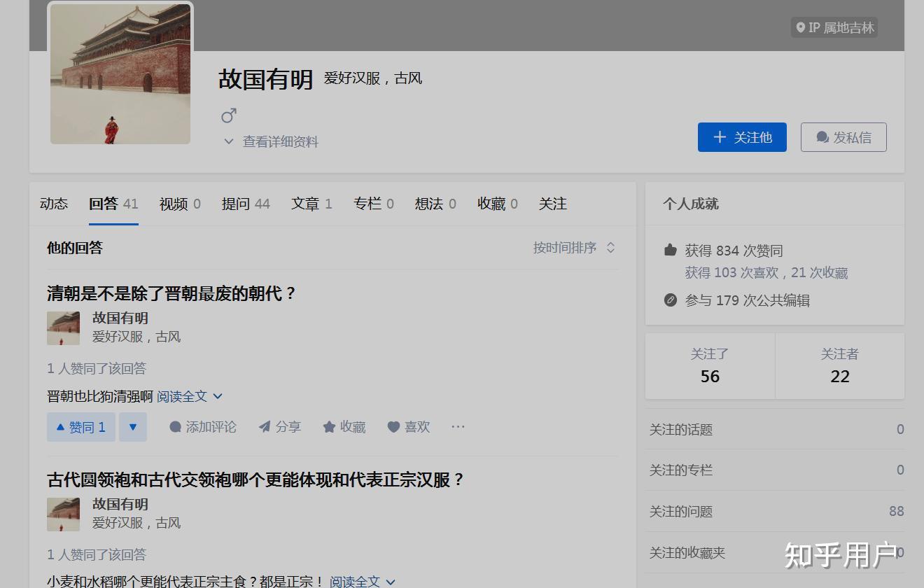The width and height of the screenshot is (924, 588).
Task: Expand 查看详细资料 profile details
Action: click(271, 141)
